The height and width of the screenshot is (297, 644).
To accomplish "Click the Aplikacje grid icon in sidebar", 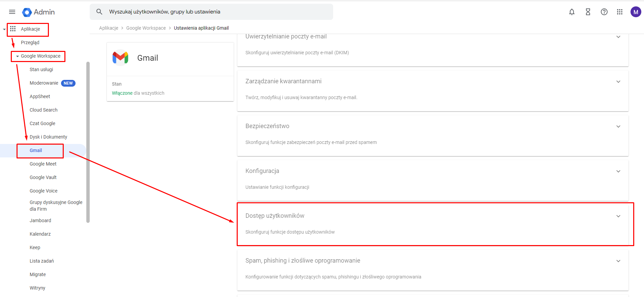I will (13, 29).
